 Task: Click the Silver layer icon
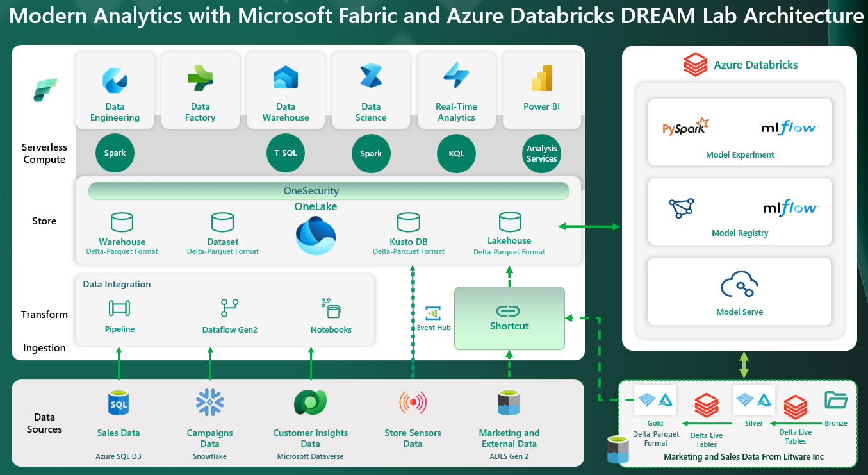pyautogui.click(x=753, y=400)
